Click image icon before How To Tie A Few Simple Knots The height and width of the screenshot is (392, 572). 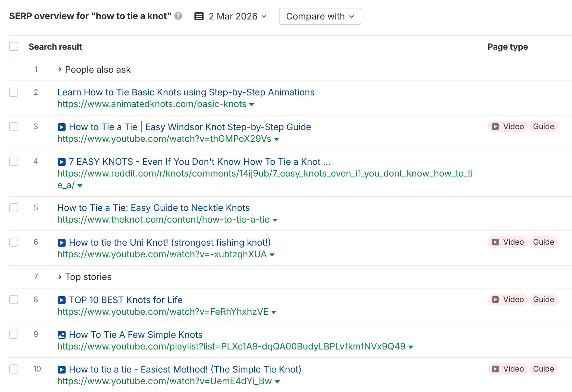(62, 335)
